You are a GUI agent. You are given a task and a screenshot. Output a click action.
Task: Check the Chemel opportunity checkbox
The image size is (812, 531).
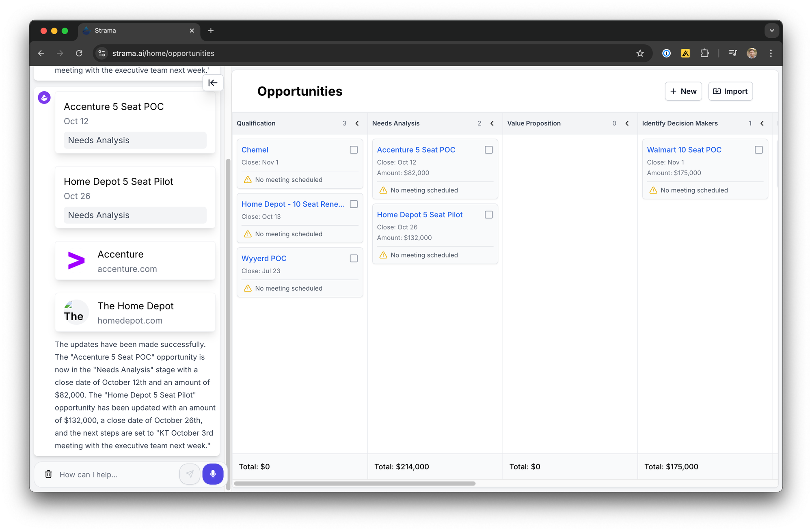(354, 150)
